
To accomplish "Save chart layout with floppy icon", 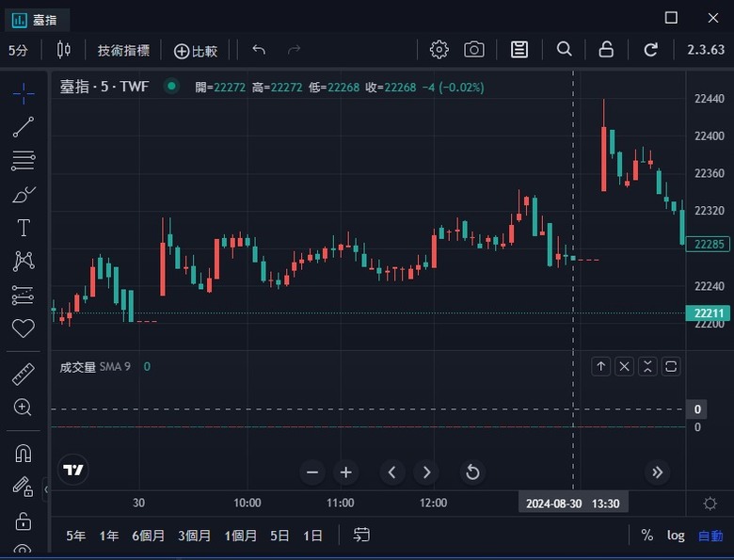I will coord(519,49).
